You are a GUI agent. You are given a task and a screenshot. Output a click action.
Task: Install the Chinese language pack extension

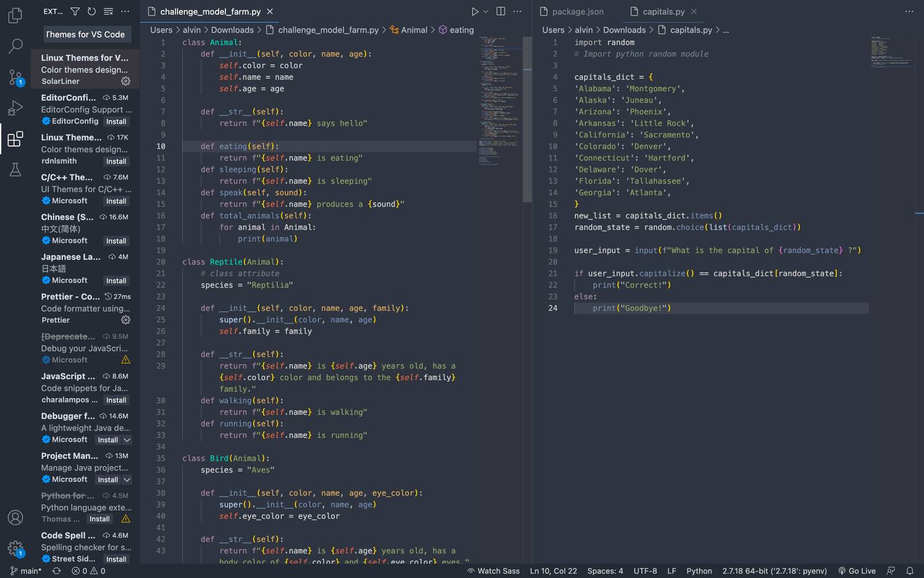coord(116,241)
